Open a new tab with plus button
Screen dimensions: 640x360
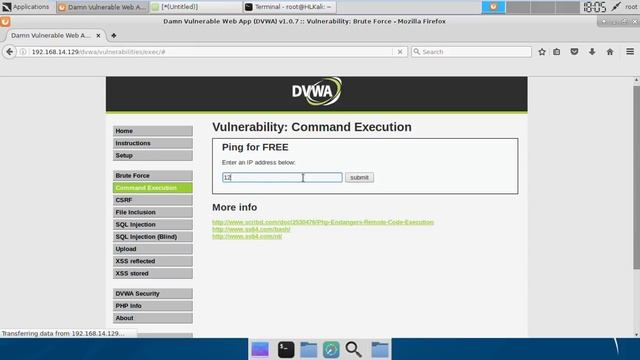(x=113, y=36)
